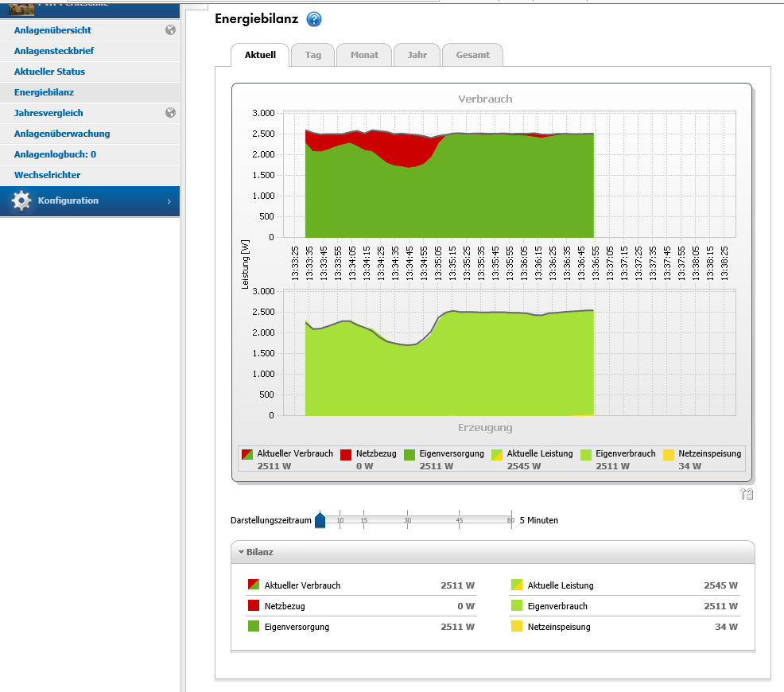Collapse the Bilanz panel
The width and height of the screenshot is (784, 692).
tap(240, 551)
